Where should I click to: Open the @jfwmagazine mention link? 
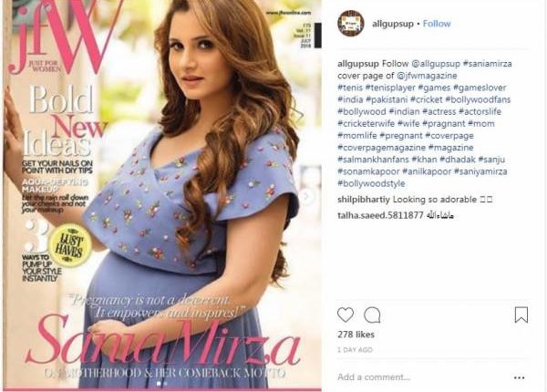(x=427, y=76)
